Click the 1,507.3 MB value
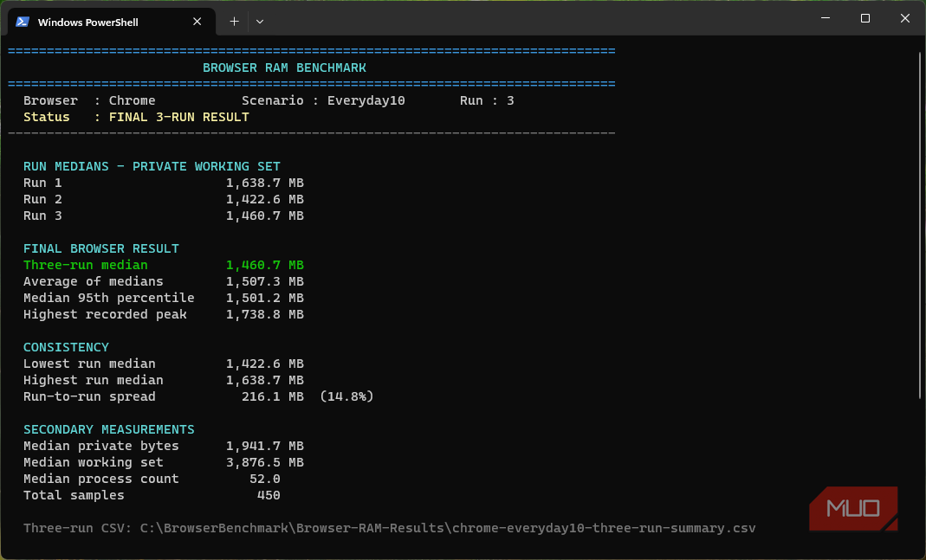Screen dimensions: 926x560 click(265, 281)
